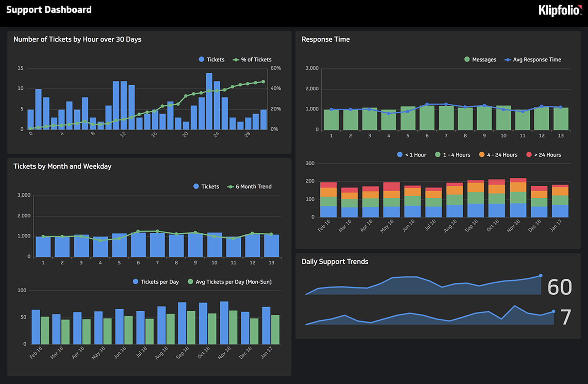Click the > 24 Hours red legend dot
Viewport: 588px width, 384px height.
[529, 155]
